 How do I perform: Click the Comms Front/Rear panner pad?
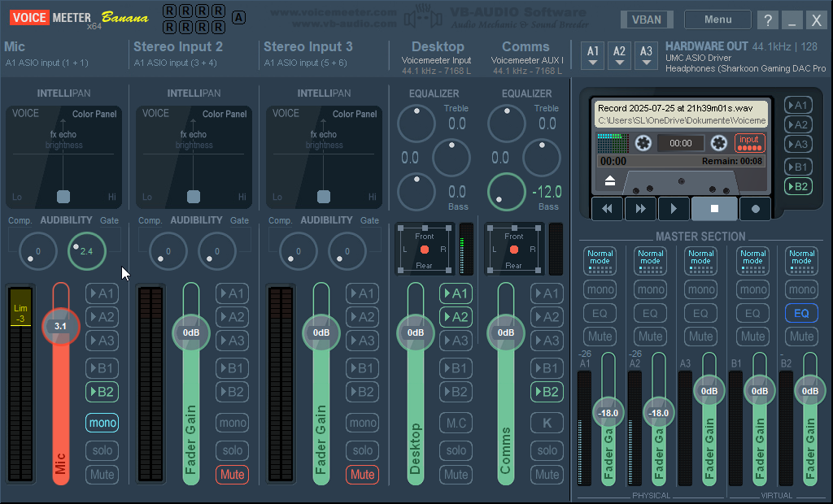click(514, 250)
